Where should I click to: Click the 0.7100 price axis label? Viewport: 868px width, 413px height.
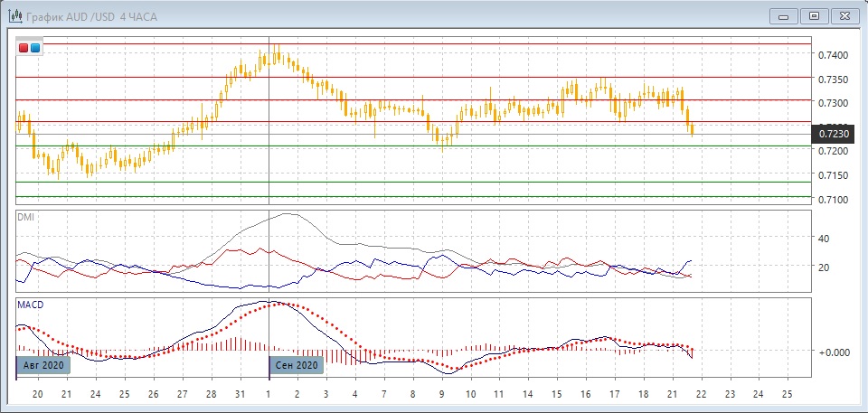(x=833, y=199)
